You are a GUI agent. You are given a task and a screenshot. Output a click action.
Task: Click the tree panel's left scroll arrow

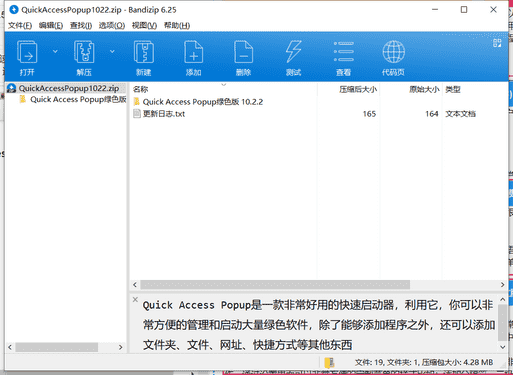(x=10, y=347)
